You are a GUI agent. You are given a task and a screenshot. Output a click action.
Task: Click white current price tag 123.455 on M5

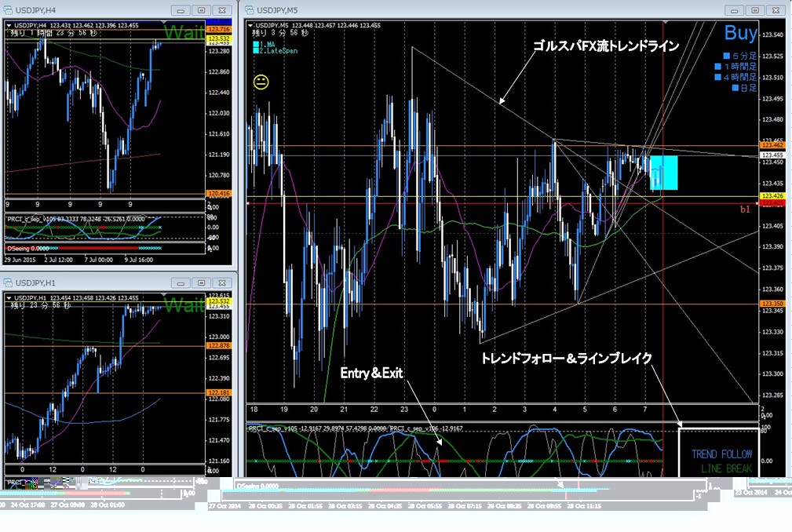click(x=772, y=155)
